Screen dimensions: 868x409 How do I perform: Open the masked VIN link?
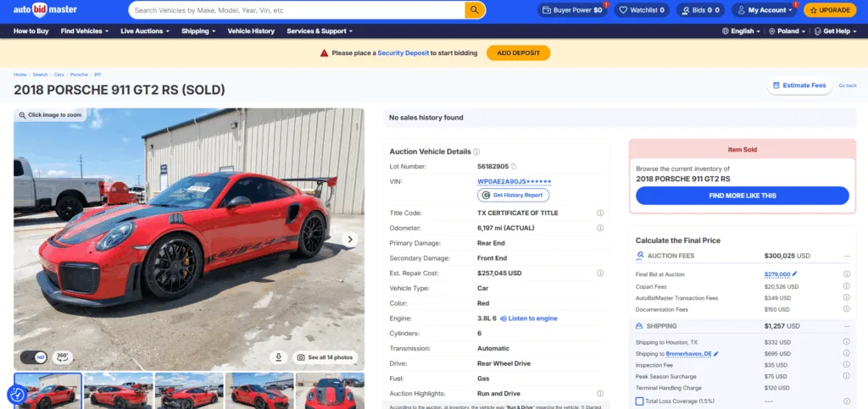click(515, 181)
